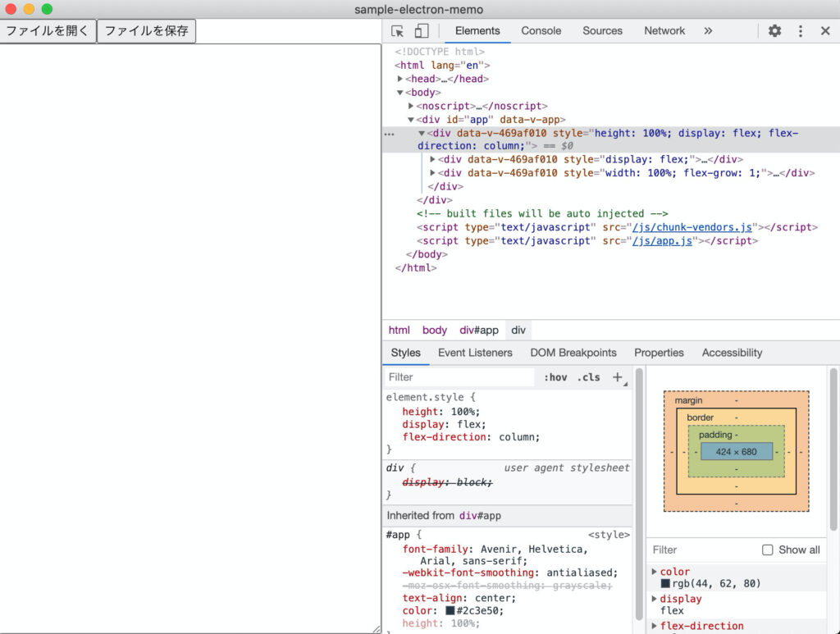Image resolution: width=840 pixels, height=634 pixels.
Task: Expand the noscript element node
Action: tap(411, 106)
